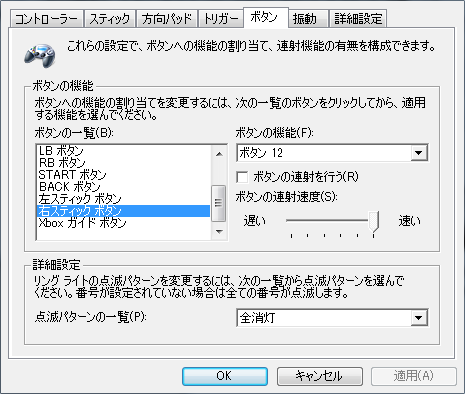Enable the ボタンの連射を行う checkbox

tap(242, 177)
